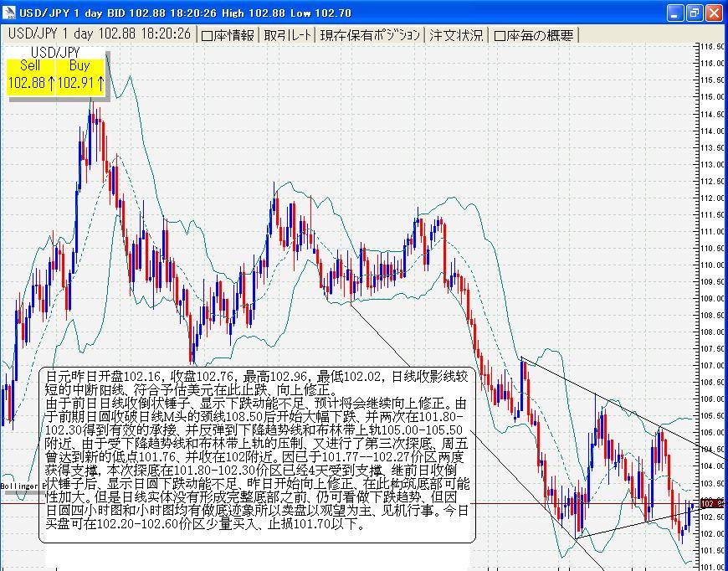Click the annotation line starting 日元昨日开盘102.16
Screen dimensions: 728x571
256,376
